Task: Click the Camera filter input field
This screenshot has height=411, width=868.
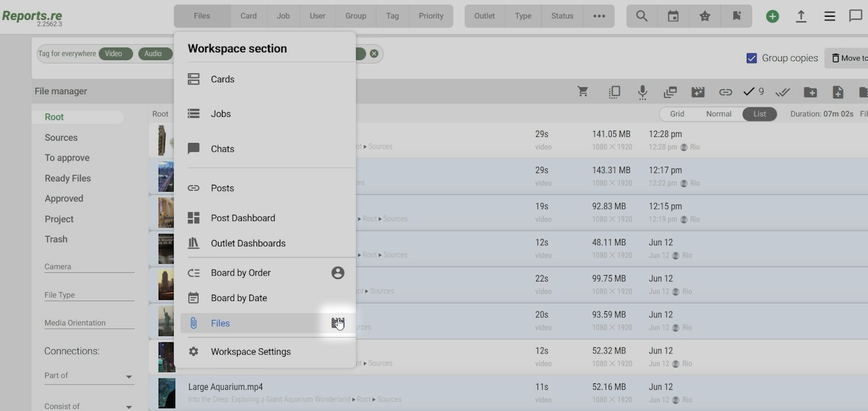Action: [x=89, y=266]
